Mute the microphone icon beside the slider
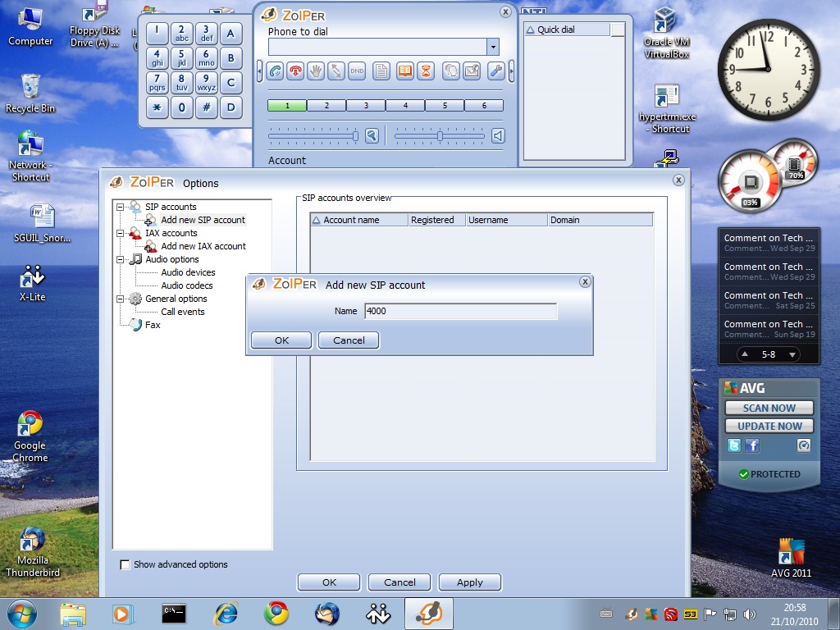The image size is (840, 630). (x=372, y=136)
